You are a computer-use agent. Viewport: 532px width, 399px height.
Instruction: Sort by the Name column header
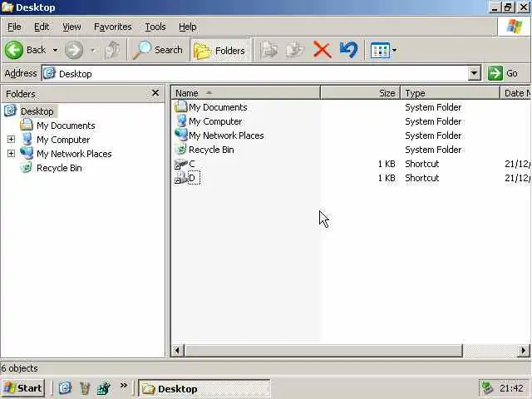pyautogui.click(x=246, y=93)
